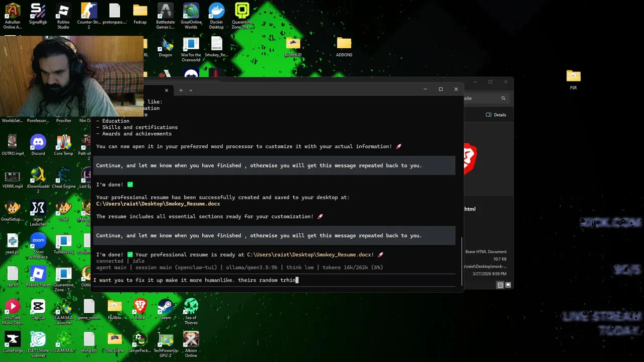644x362 pixels.
Task: Select the protonpass file icon on the desktop
Action: click(x=115, y=14)
